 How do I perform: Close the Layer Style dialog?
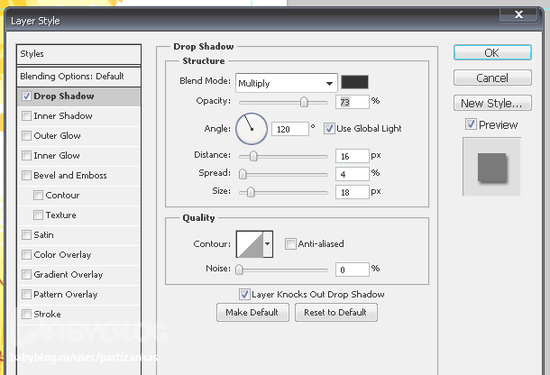pos(518,14)
